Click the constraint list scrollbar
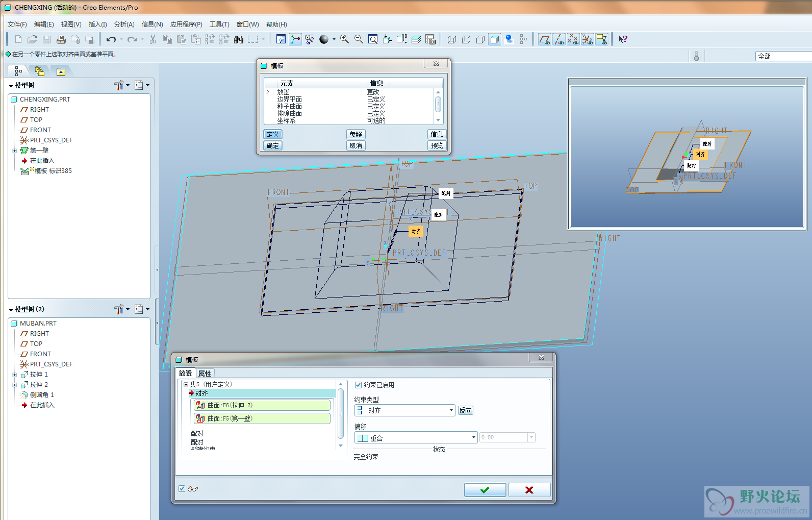This screenshot has height=520, width=812. (341, 414)
